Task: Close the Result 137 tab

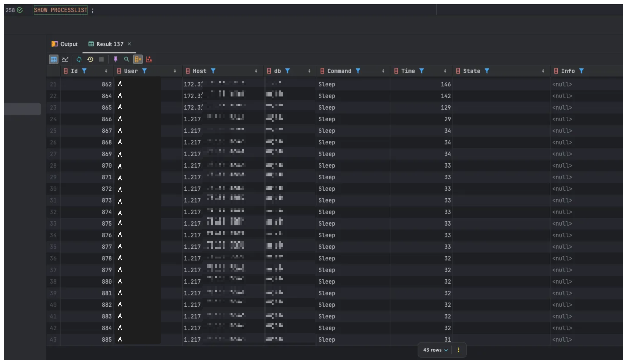Action: (x=129, y=44)
